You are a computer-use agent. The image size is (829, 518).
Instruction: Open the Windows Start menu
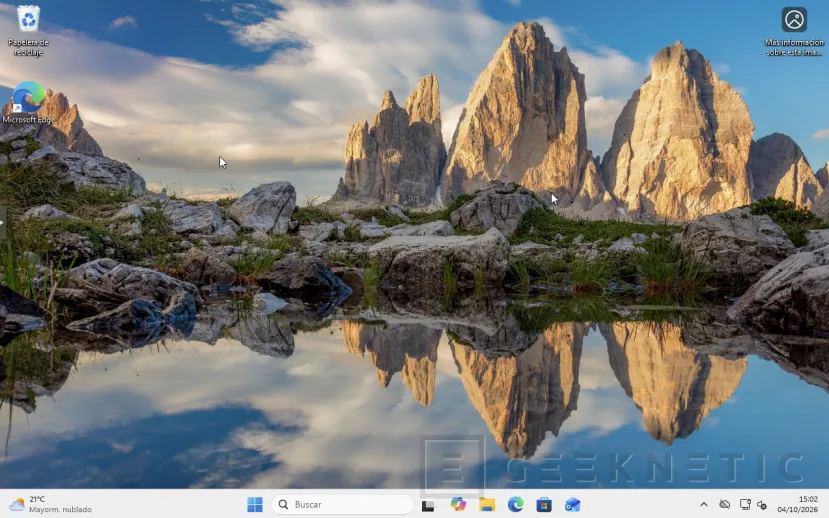point(255,505)
